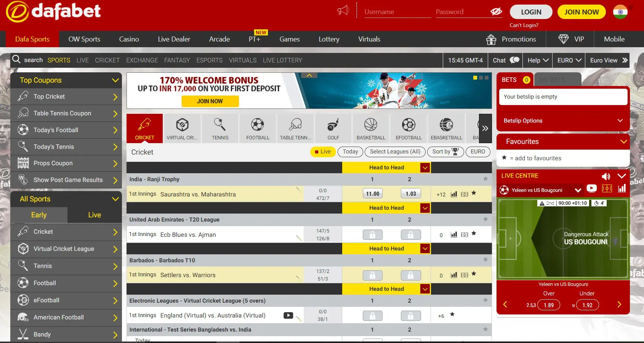The width and height of the screenshot is (644, 343).
Task: Select the Cricket sport icon tab
Action: [144, 128]
